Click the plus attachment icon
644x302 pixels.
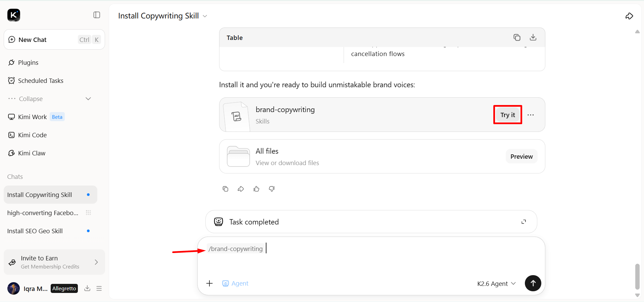209,284
